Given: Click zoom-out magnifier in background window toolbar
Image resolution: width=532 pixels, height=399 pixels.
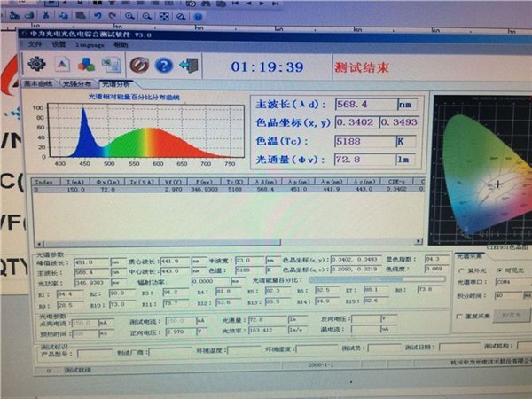Looking at the screenshot, I should pyautogui.click(x=146, y=16).
